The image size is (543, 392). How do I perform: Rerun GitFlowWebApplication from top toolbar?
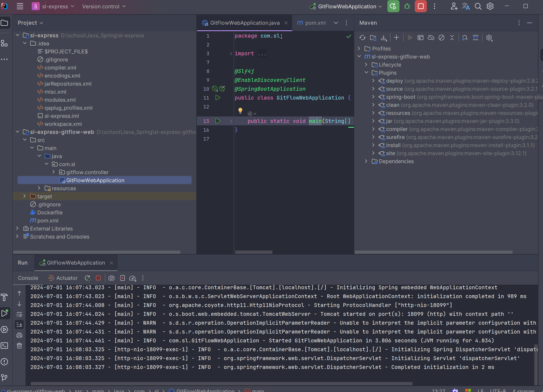click(x=393, y=6)
